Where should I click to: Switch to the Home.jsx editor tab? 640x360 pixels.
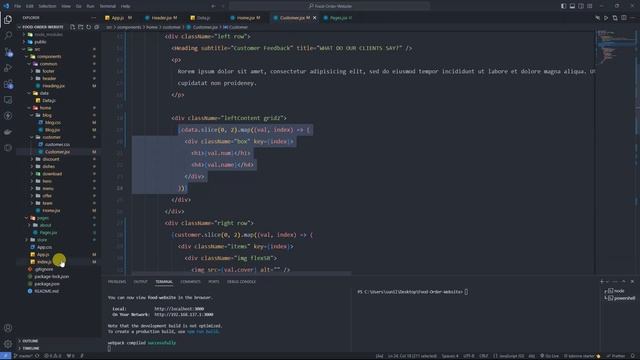(246, 18)
